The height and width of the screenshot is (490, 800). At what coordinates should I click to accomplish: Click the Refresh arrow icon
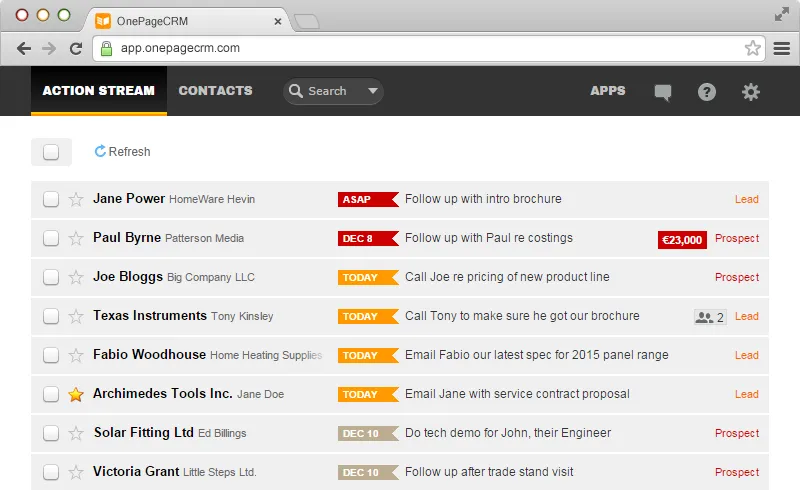100,151
